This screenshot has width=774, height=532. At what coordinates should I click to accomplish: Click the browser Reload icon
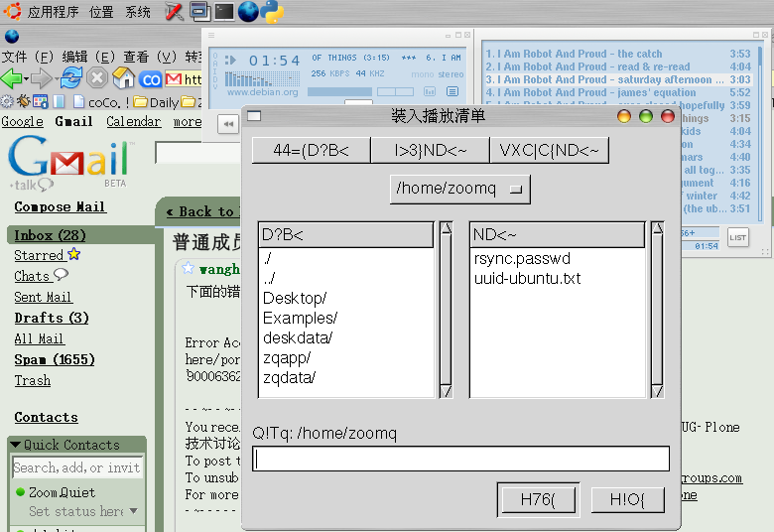(x=70, y=78)
